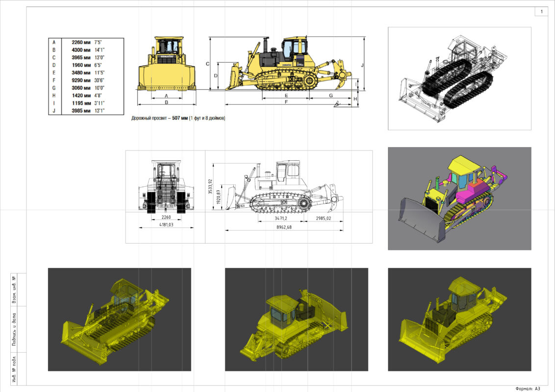Click the "Инв. № подл." stamp cell
The image size is (555, 392).
pos(14,368)
